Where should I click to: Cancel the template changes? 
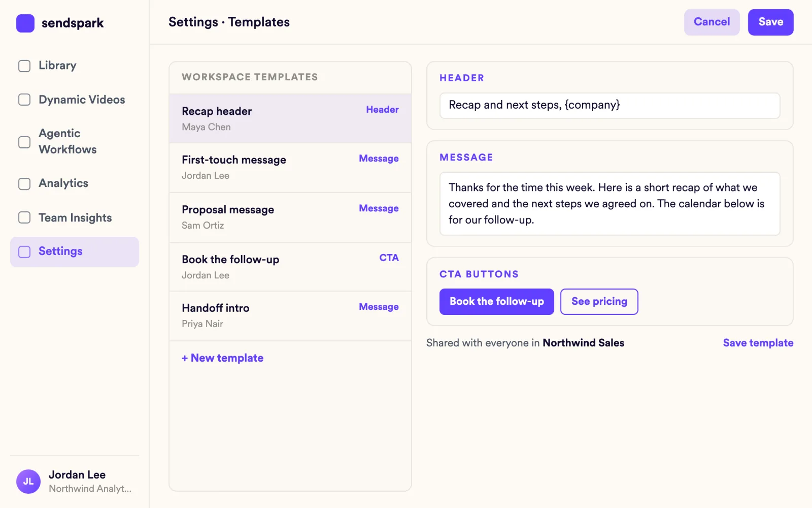[x=712, y=22]
